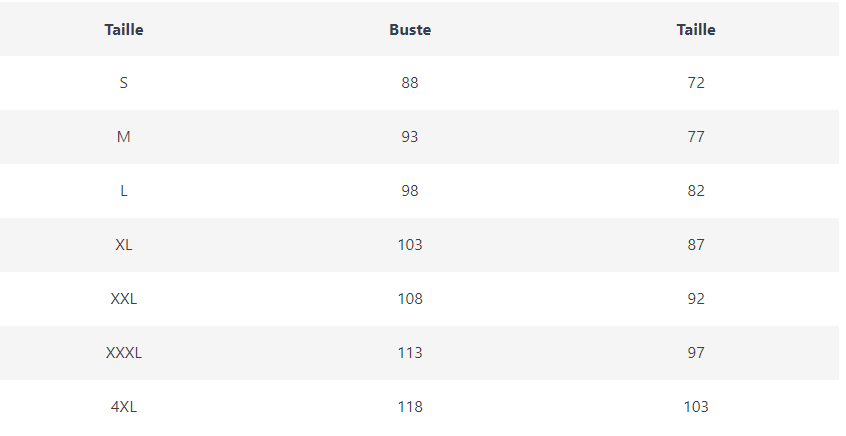846x436 pixels.
Task: Click bust value 88 for size S
Action: 410,83
